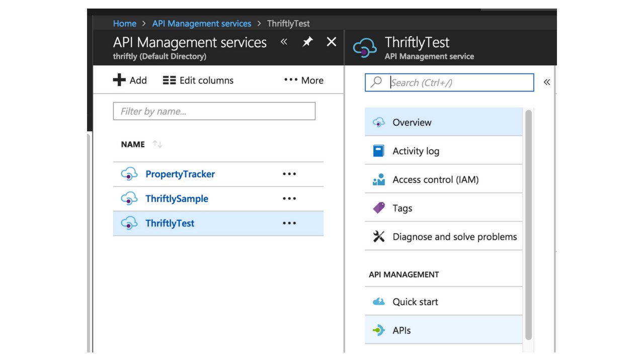Open ThriftlySample service
This screenshot has width=644, height=362.
pos(177,199)
